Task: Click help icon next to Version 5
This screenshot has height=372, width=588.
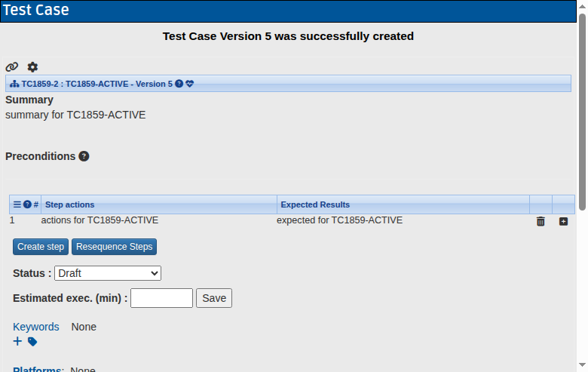Action: [179, 84]
